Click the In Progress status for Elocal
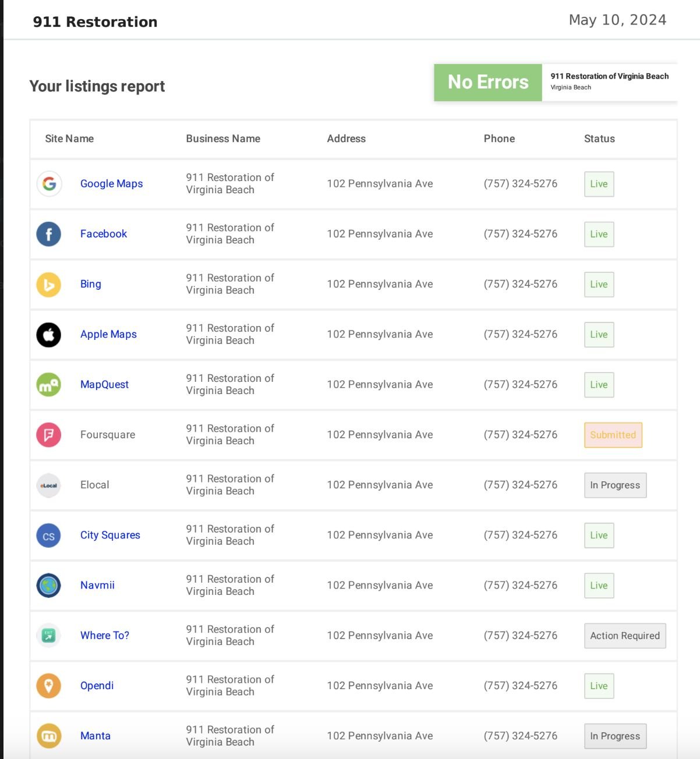 point(615,485)
